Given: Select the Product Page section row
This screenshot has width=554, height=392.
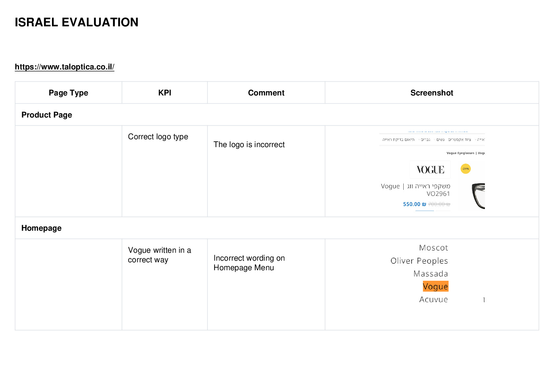Looking at the screenshot, I should tap(277, 115).
